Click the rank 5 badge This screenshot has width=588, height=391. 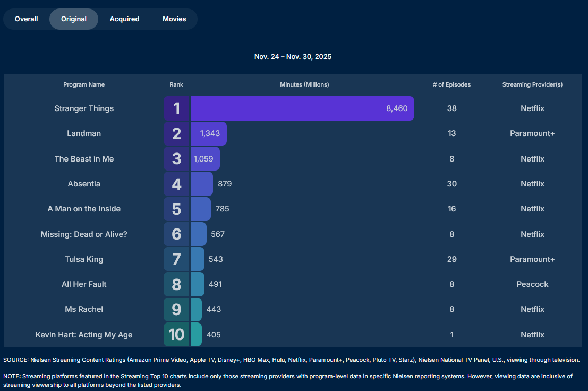177,209
